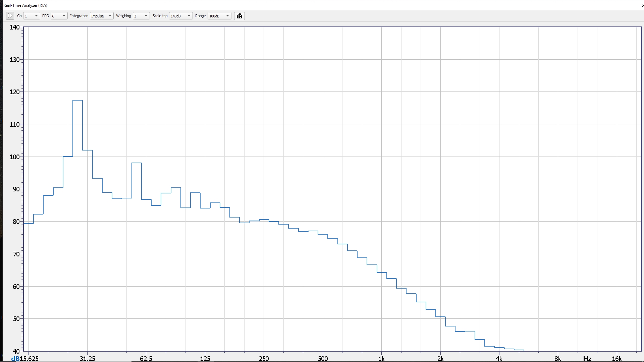Click the 40 dB axis label
The width and height of the screenshot is (644, 362).
point(16,351)
